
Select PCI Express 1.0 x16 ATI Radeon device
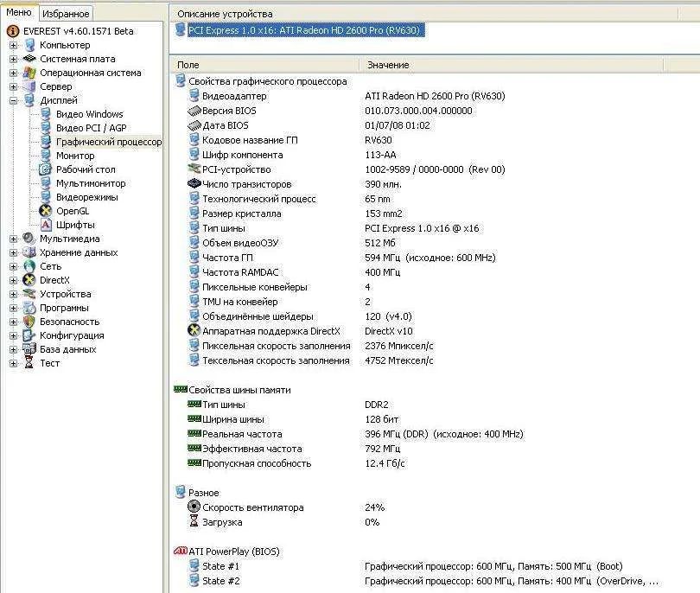pyautogui.click(x=304, y=30)
